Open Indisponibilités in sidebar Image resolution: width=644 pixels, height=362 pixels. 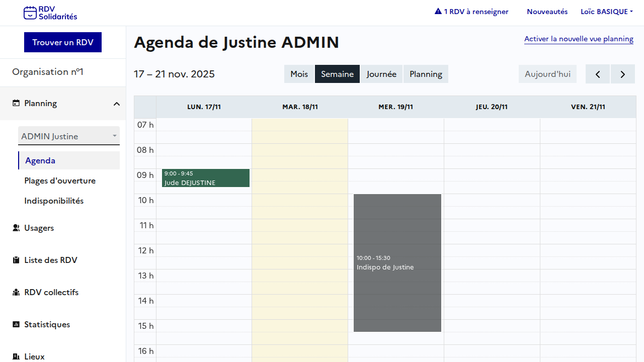tap(54, 201)
